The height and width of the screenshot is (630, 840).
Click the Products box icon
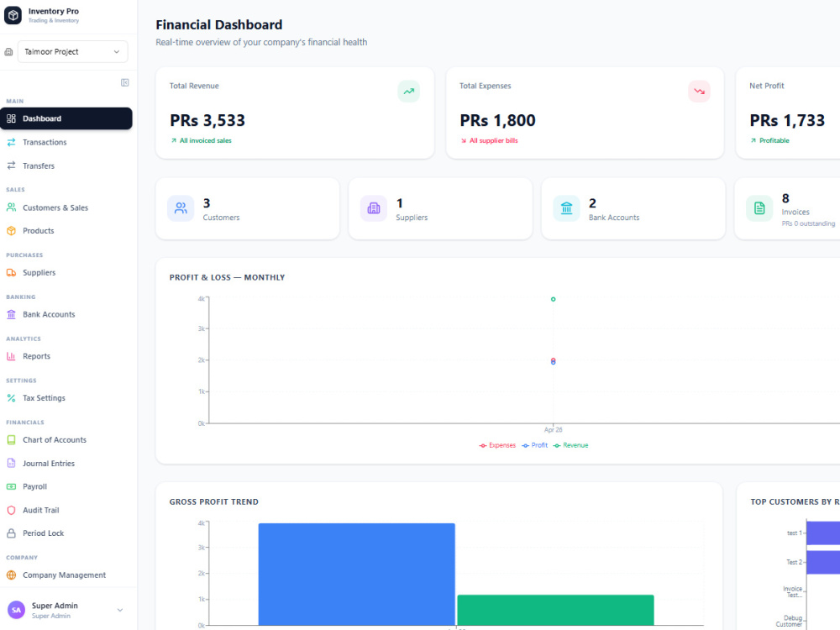coord(11,231)
